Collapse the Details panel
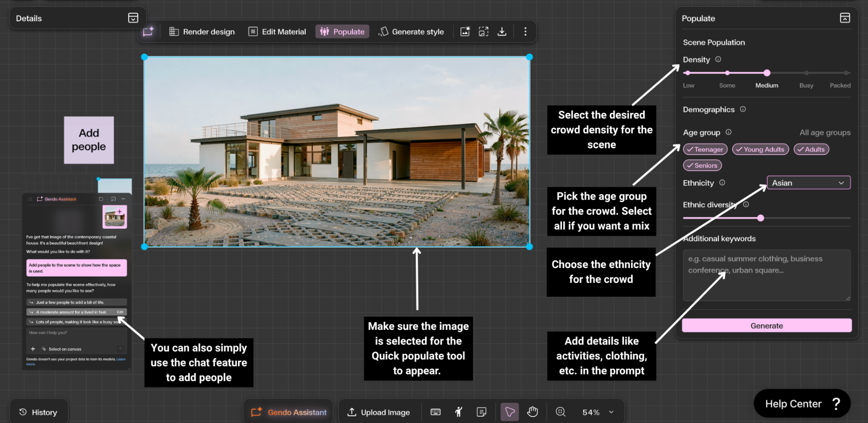 coord(133,18)
